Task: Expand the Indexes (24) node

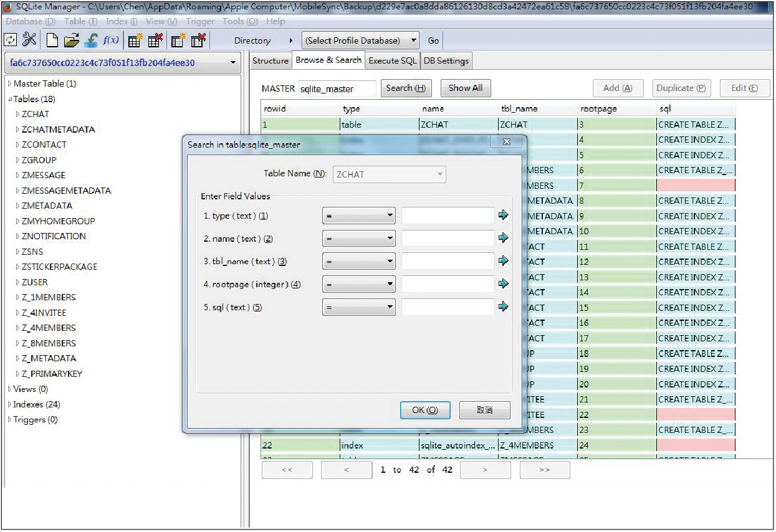Action: tap(9, 404)
